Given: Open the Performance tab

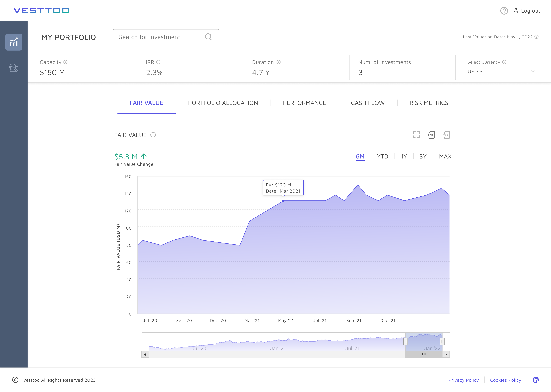Looking at the screenshot, I should (x=304, y=103).
